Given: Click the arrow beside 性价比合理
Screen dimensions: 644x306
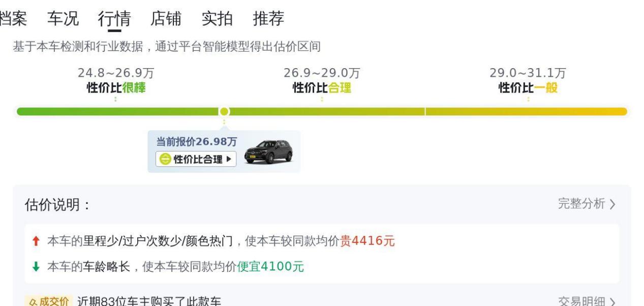Looking at the screenshot, I should point(229,160).
